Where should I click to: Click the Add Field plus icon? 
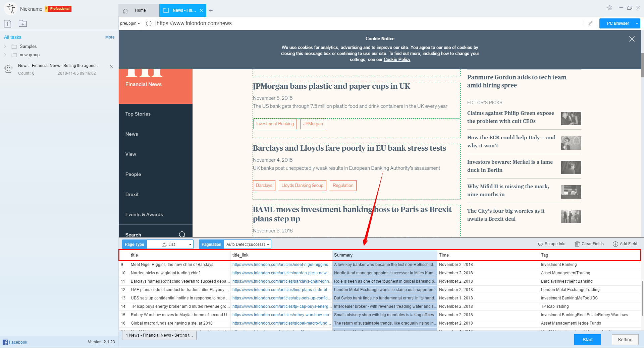tap(615, 244)
